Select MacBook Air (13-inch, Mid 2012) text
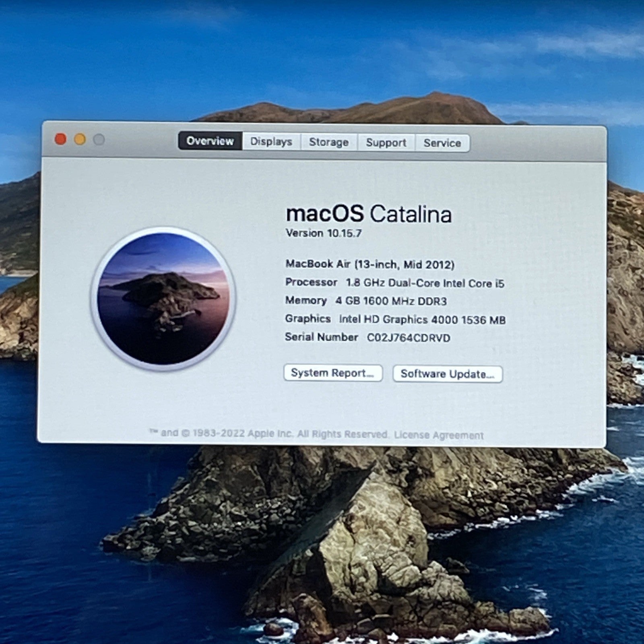The height and width of the screenshot is (644, 644). [370, 264]
